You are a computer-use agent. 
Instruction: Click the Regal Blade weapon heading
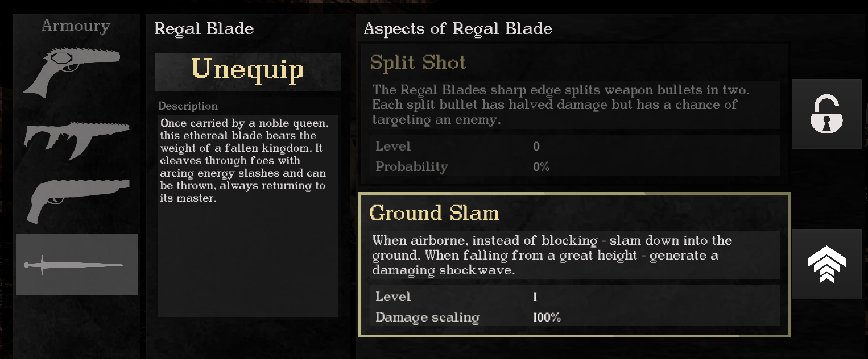(204, 28)
